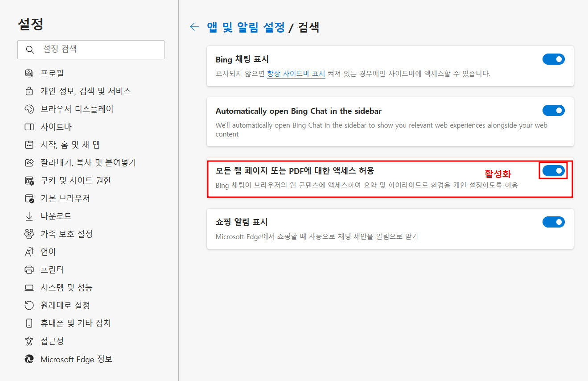
Task: Click the language icon
Action: pyautogui.click(x=29, y=252)
